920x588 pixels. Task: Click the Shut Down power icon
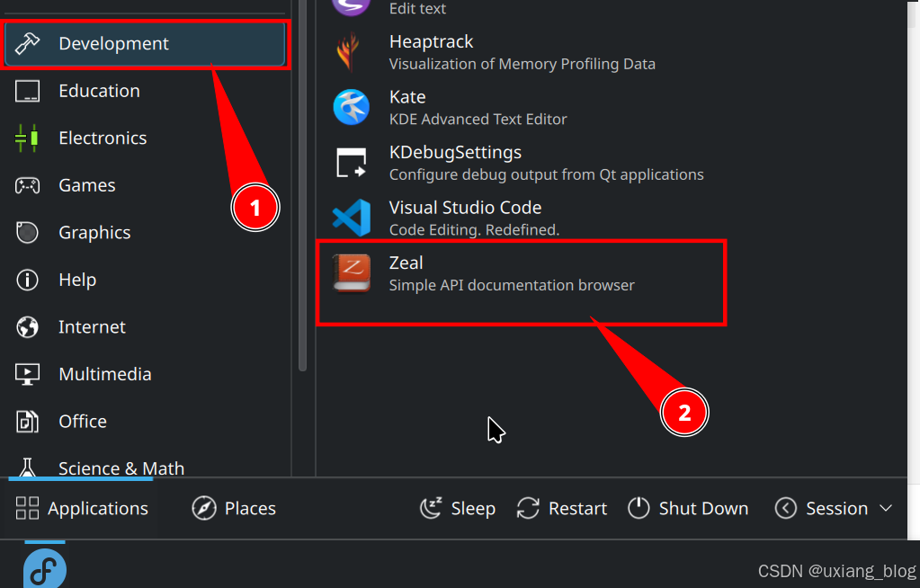[x=639, y=508]
